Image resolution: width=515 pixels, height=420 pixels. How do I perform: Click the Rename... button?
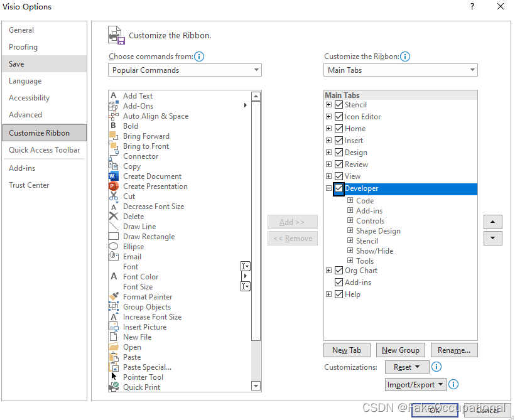[x=454, y=350]
